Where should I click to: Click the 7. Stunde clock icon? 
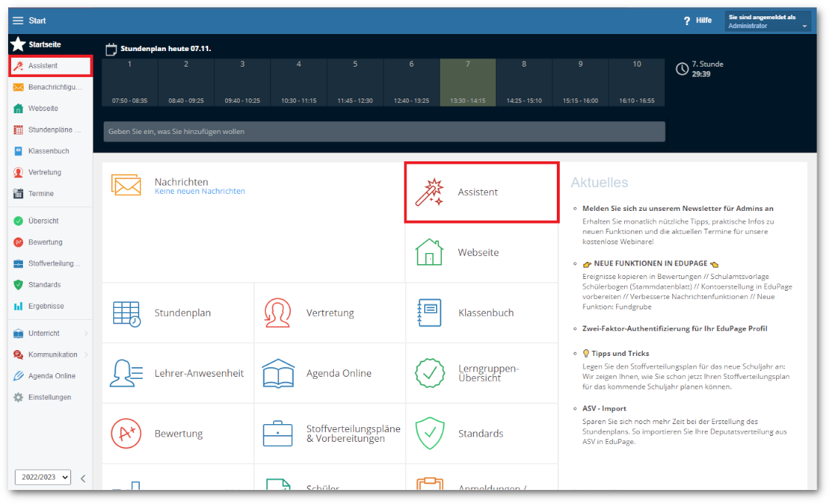tap(683, 69)
